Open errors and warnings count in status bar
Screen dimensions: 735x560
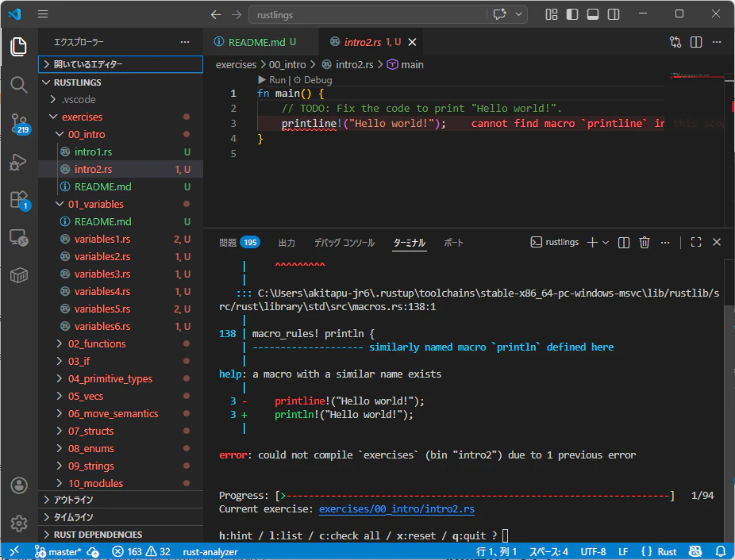coord(141,552)
